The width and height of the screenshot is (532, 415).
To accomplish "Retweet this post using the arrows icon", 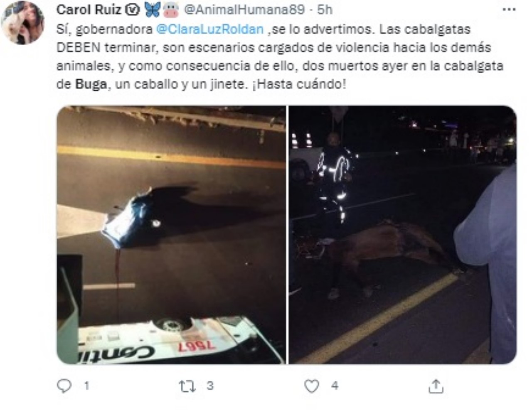I will [x=187, y=386].
